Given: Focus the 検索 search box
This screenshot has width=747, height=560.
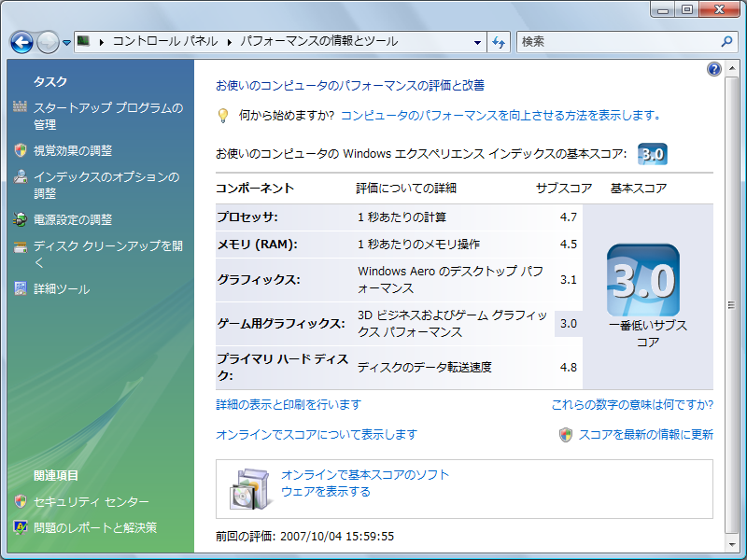Looking at the screenshot, I should tap(617, 42).
